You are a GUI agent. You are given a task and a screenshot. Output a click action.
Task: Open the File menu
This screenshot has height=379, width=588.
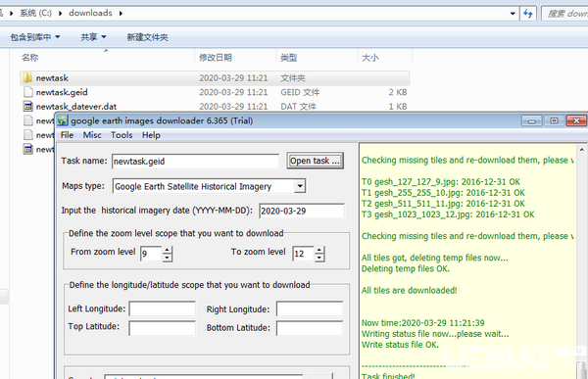(x=67, y=135)
